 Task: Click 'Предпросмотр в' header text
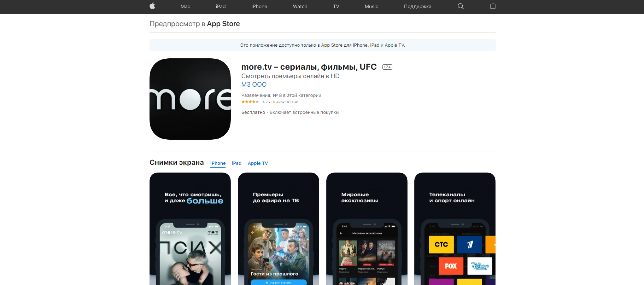click(x=177, y=24)
